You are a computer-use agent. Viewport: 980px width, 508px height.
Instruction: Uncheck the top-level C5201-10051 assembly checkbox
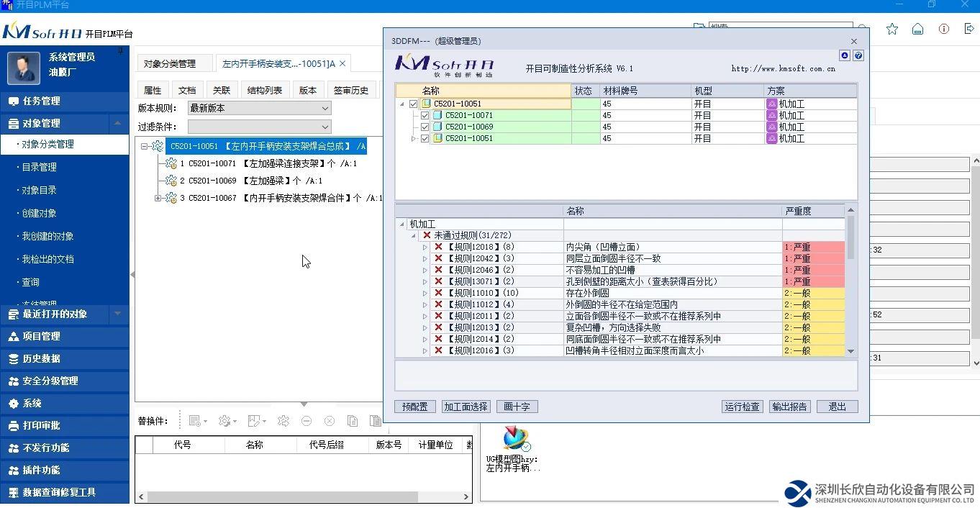point(413,104)
